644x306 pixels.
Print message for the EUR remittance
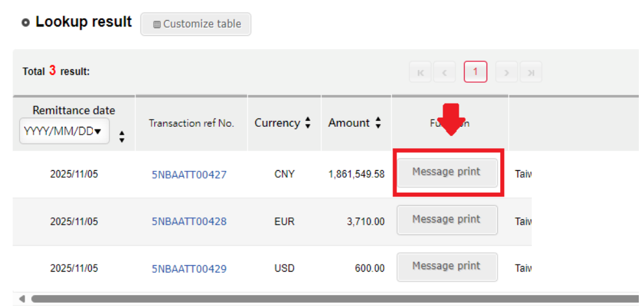pos(447,220)
